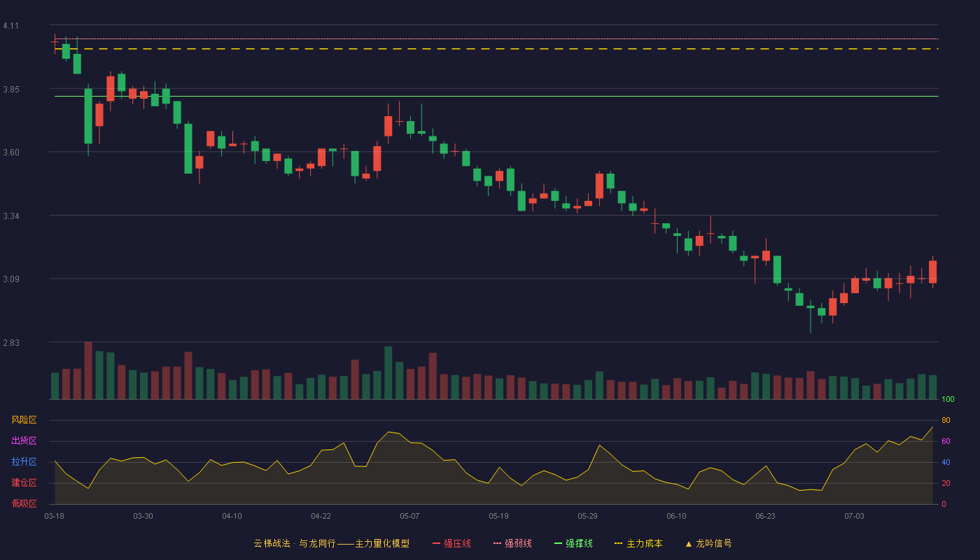Toggle the 龙吟信号 legend item
This screenshot has height=560, width=980.
click(708, 543)
